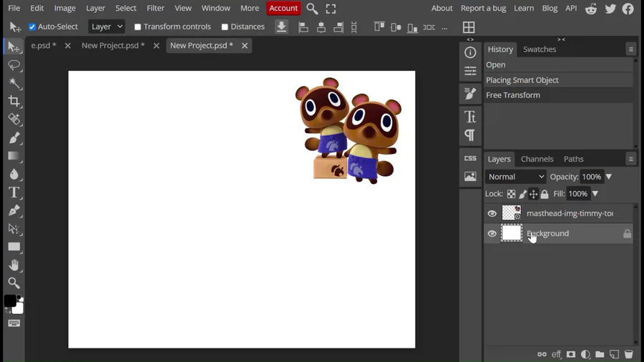Add new adjustment layer icon
The image size is (644, 362).
[585, 354]
